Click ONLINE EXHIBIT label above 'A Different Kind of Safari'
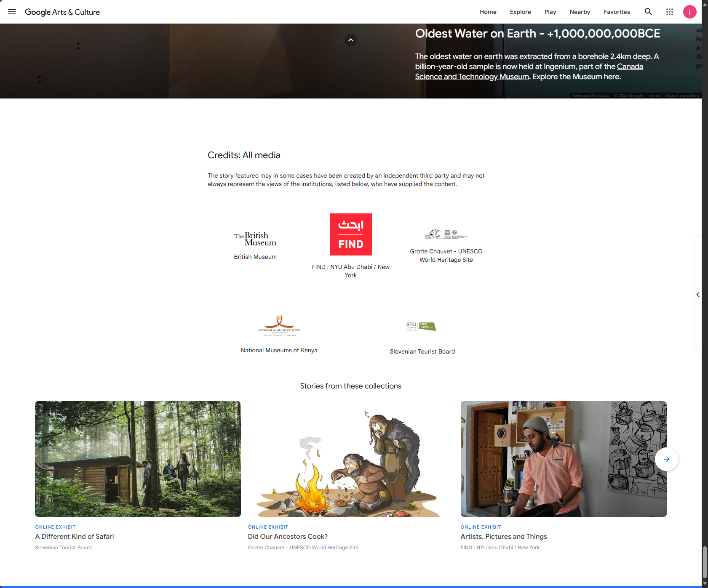This screenshot has height=588, width=708. [x=55, y=527]
